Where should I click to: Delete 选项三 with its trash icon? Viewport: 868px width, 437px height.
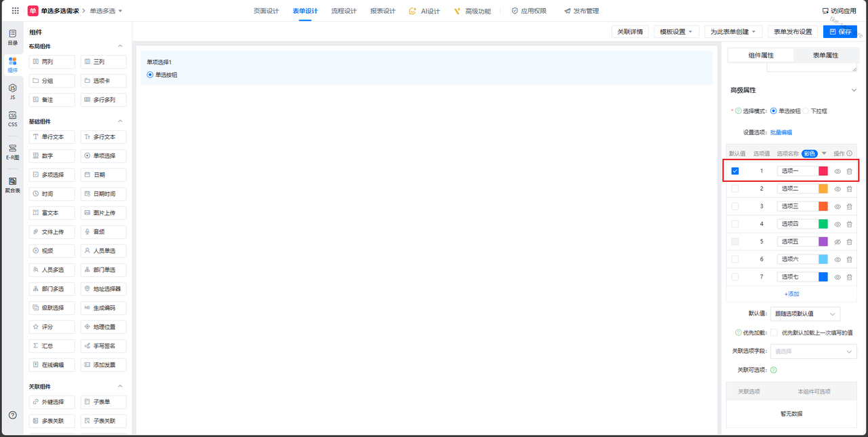point(849,207)
